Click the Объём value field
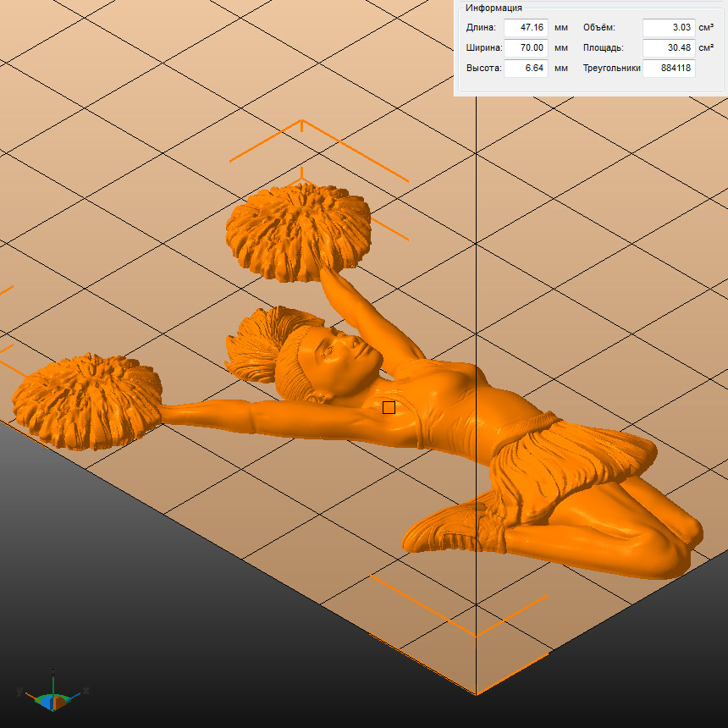 [x=668, y=27]
